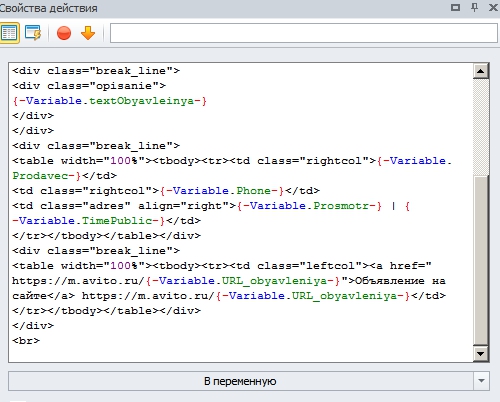The height and width of the screenshot is (402, 500).
Task: Click the 'В переменную' button
Action: pos(240,381)
